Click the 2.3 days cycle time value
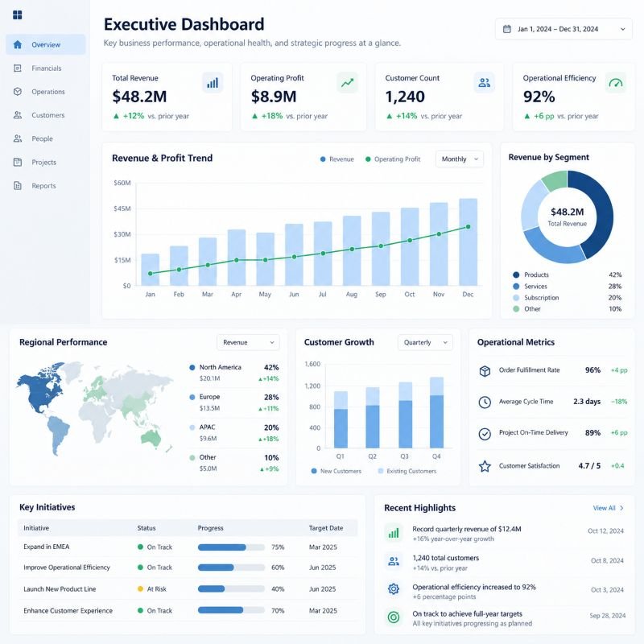 tap(587, 401)
